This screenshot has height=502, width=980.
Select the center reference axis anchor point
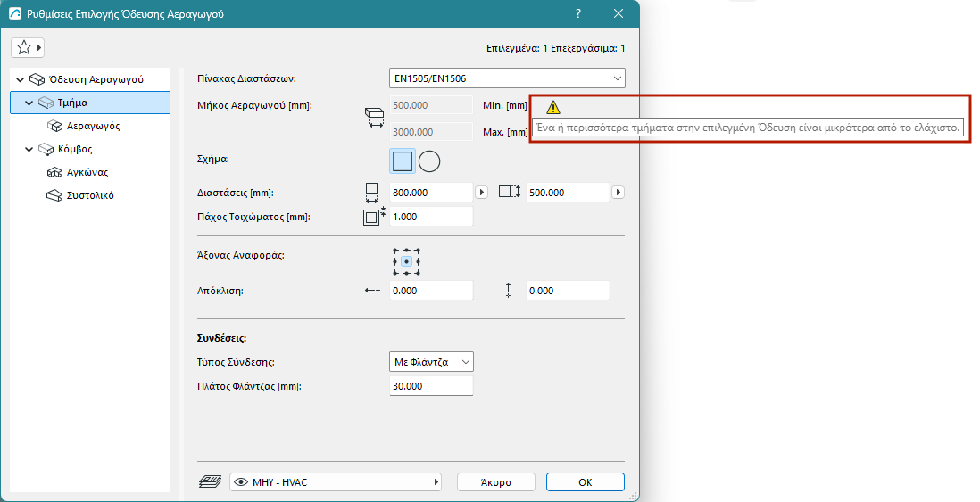(406, 261)
